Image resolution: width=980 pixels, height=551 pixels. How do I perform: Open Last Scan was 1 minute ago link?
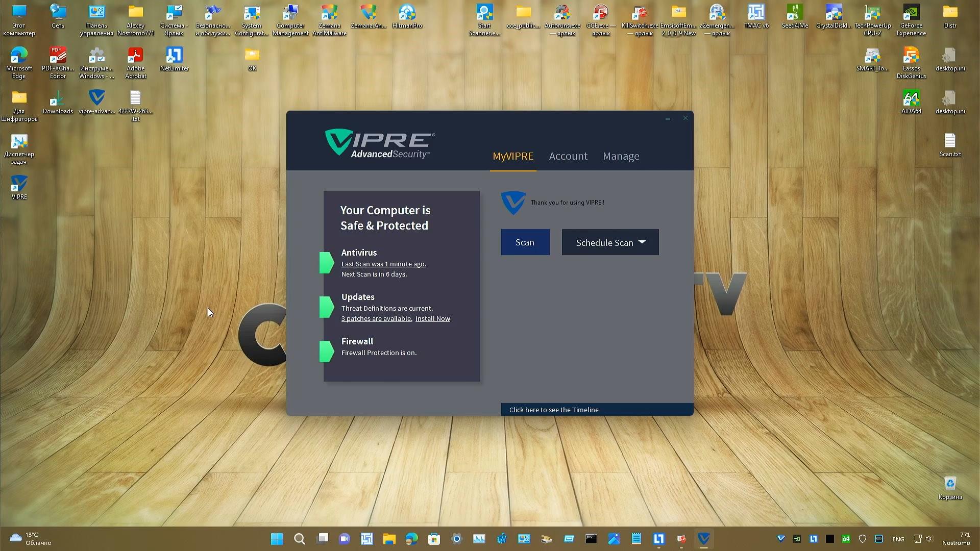(x=383, y=264)
